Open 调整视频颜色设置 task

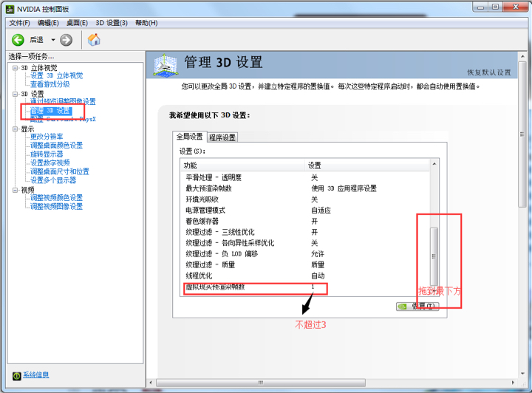pyautogui.click(x=56, y=198)
